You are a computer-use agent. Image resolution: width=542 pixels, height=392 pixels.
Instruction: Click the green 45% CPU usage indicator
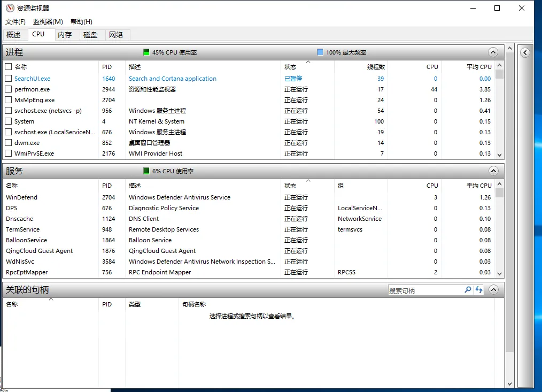[146, 52]
